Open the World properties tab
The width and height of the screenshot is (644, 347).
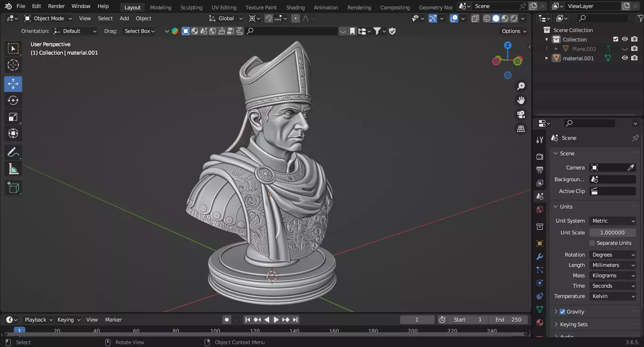point(540,210)
